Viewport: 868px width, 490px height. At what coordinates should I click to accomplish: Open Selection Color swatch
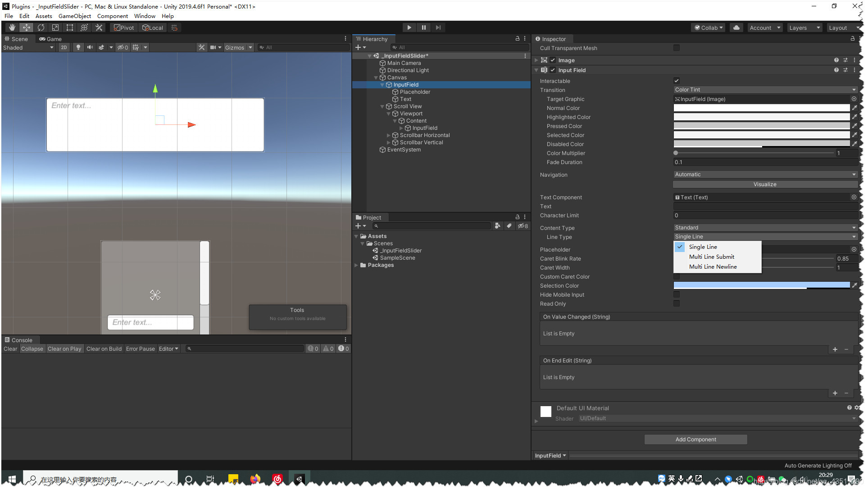(762, 285)
